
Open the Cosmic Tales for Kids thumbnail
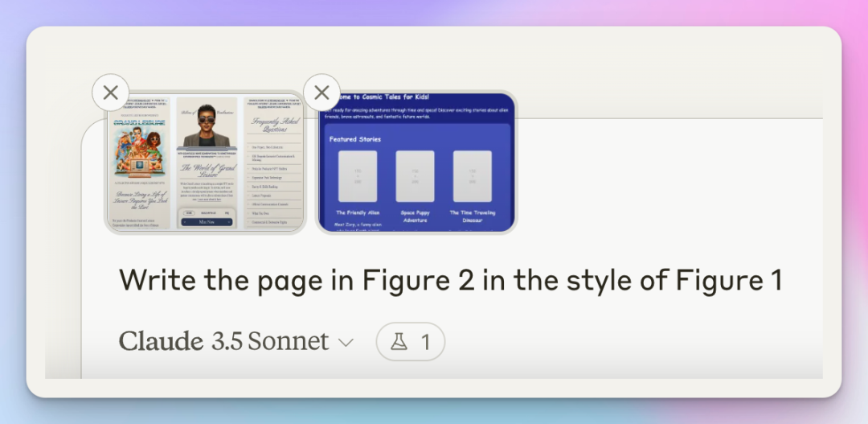(x=416, y=163)
